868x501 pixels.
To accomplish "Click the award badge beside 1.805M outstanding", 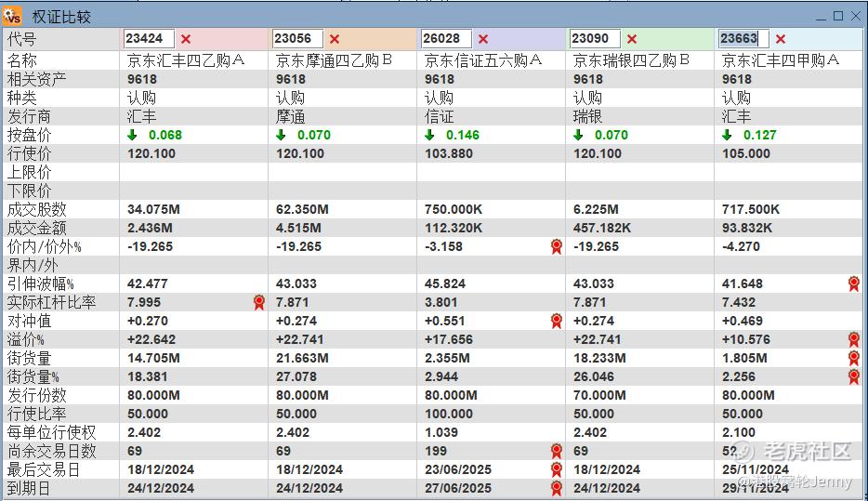I will [854, 358].
